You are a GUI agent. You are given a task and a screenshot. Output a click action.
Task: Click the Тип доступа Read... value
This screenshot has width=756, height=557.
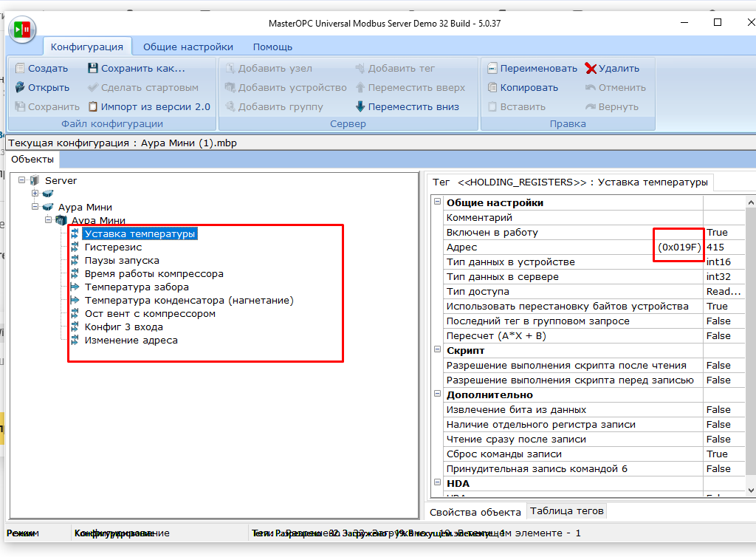click(x=725, y=291)
